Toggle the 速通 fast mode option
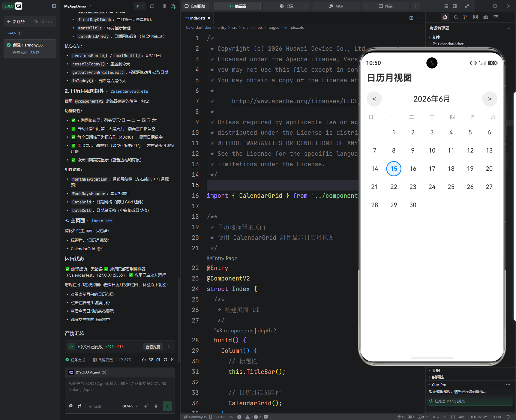The height and width of the screenshot is (420, 516). click(x=95, y=406)
